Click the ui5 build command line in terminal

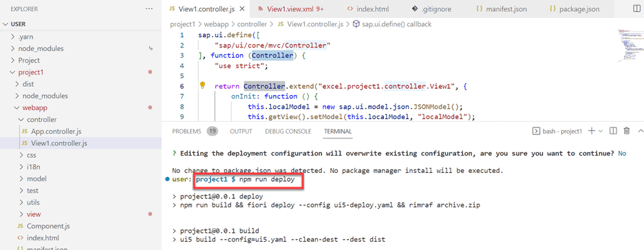click(282, 239)
